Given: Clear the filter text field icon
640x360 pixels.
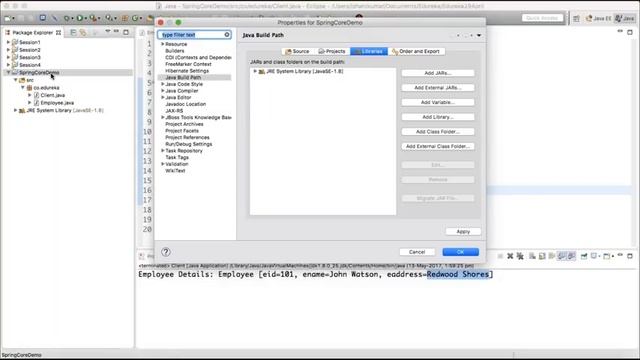Looking at the screenshot, I should pyautogui.click(x=227, y=35).
